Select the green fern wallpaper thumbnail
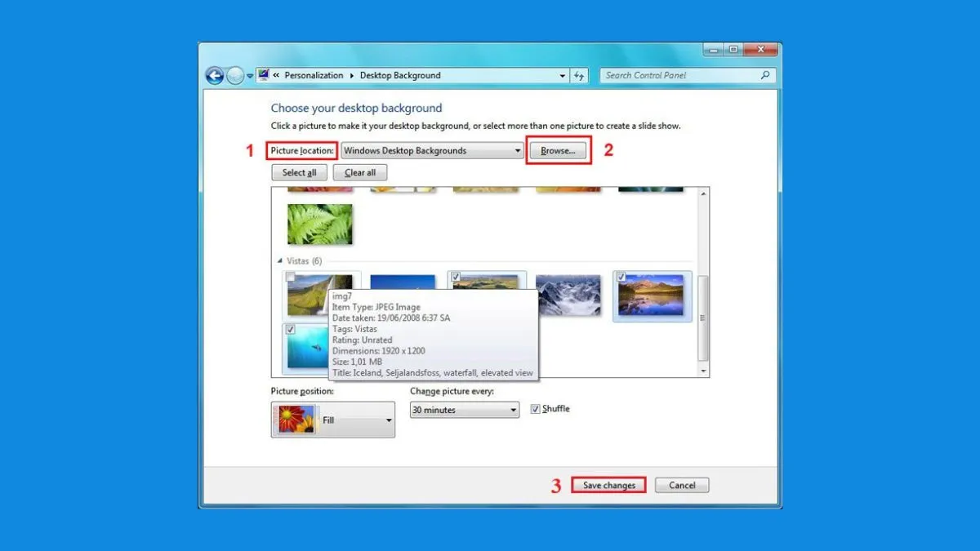Image resolution: width=980 pixels, height=551 pixels. (x=318, y=222)
